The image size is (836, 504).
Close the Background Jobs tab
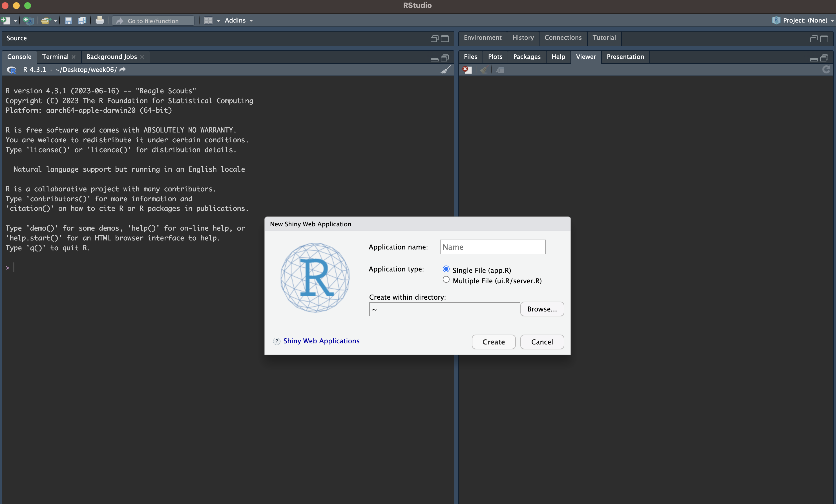click(x=142, y=57)
